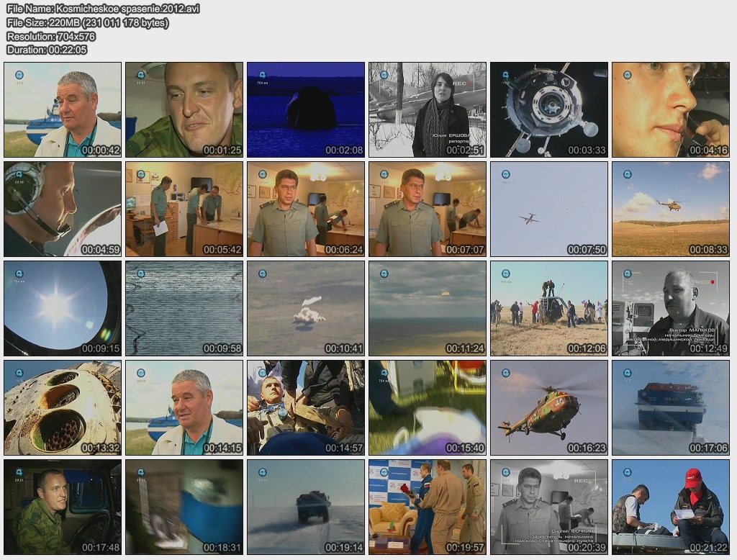Image resolution: width=737 pixels, height=560 pixels.
Task: Select the hovercraft on snow thumbnail at 00:17:06
Action: [671, 407]
